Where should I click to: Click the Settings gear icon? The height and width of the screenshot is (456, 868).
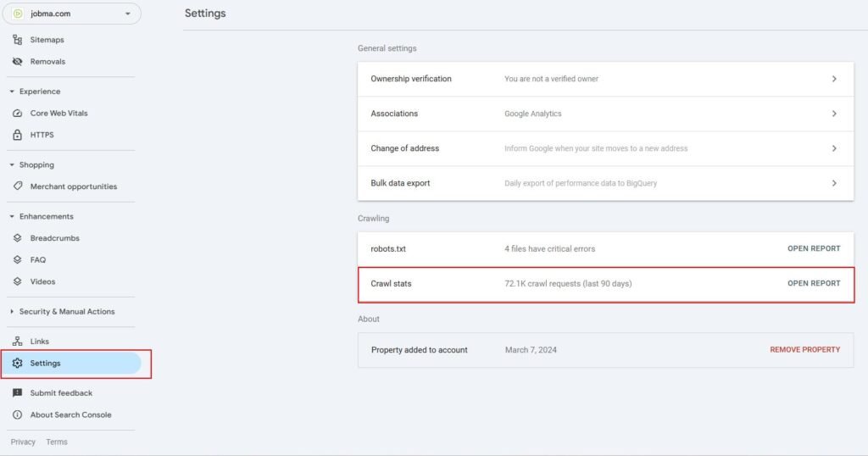17,363
